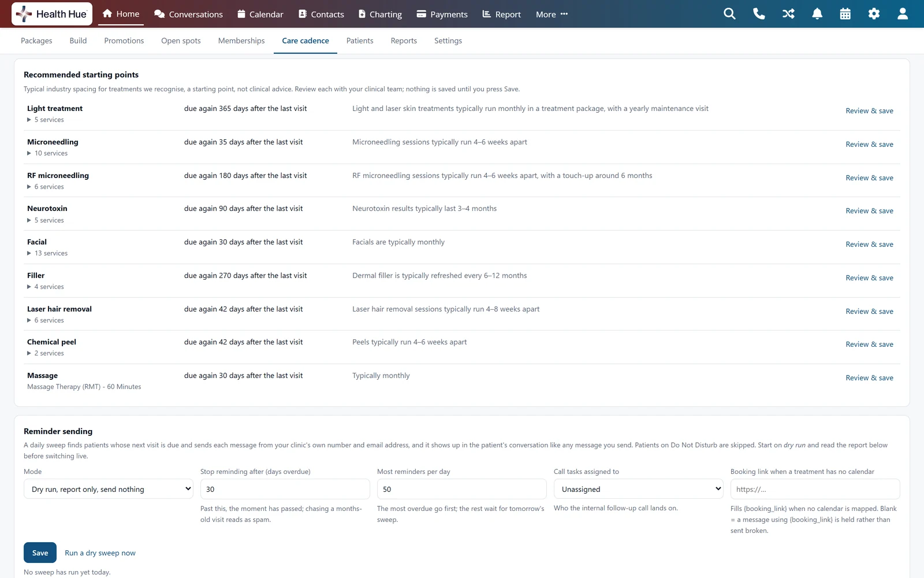
Task: Expand Facial's 13 services list
Action: [47, 253]
